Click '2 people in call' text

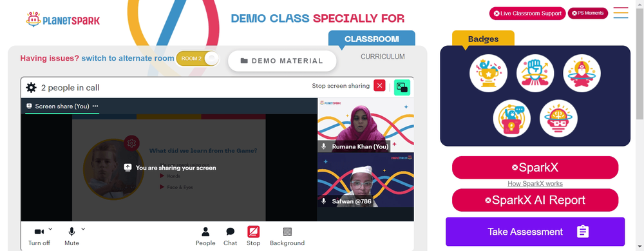click(70, 88)
